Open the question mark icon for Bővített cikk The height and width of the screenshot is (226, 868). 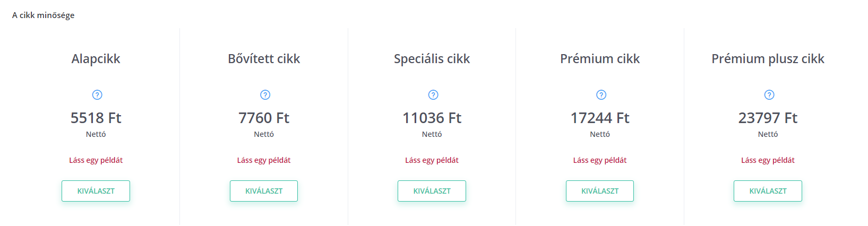point(265,95)
